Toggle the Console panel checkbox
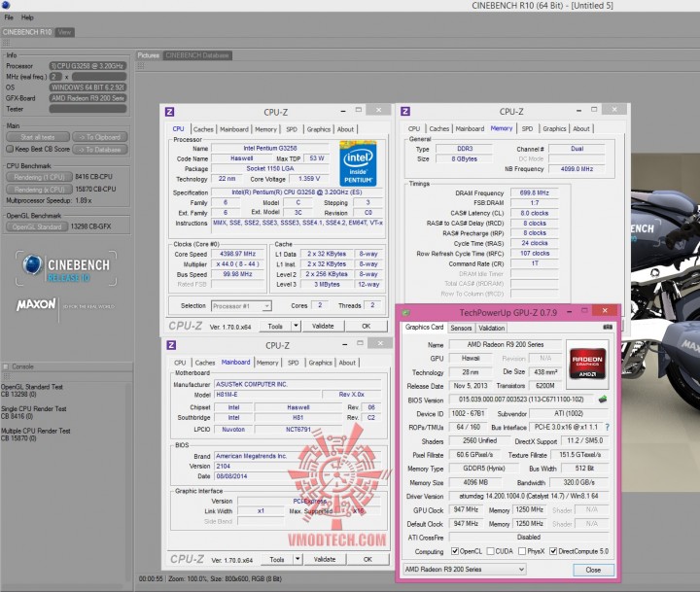Viewport: 700px width, 592px height. [x=6, y=366]
